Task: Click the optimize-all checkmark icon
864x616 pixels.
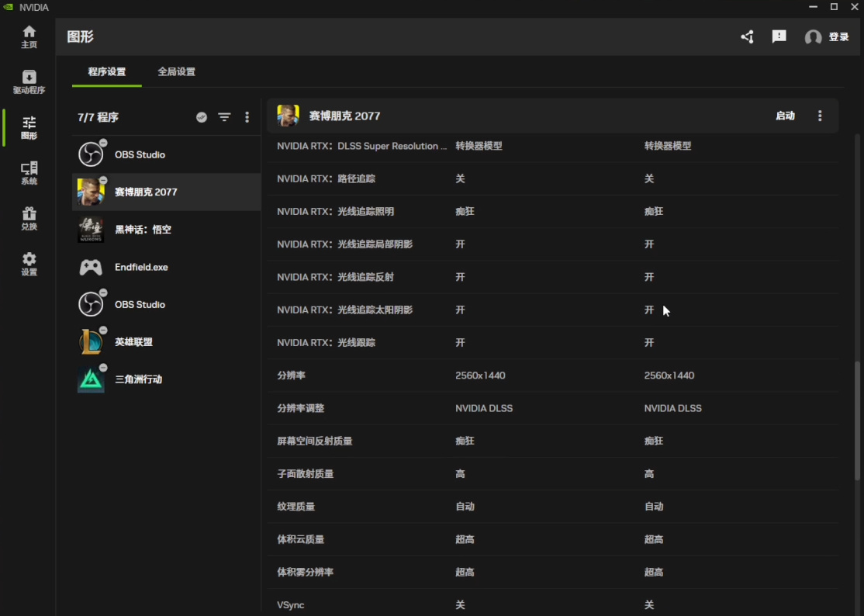Action: (202, 117)
